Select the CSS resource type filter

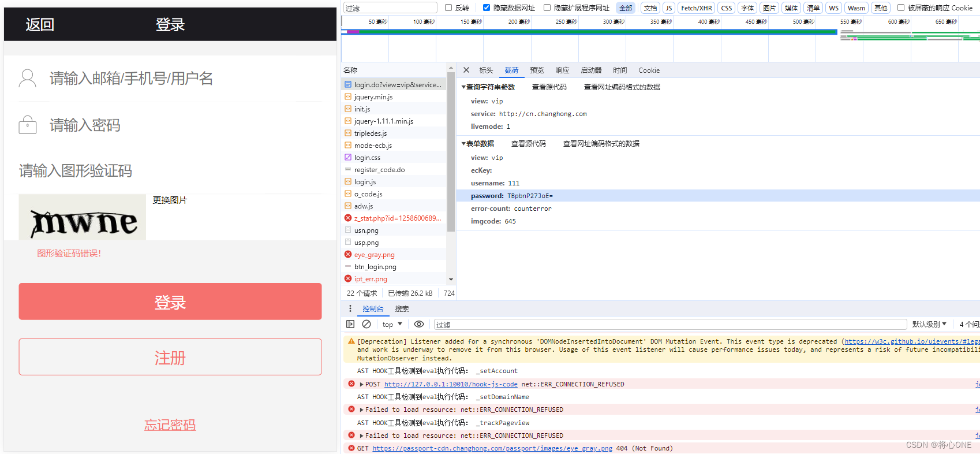pyautogui.click(x=727, y=8)
